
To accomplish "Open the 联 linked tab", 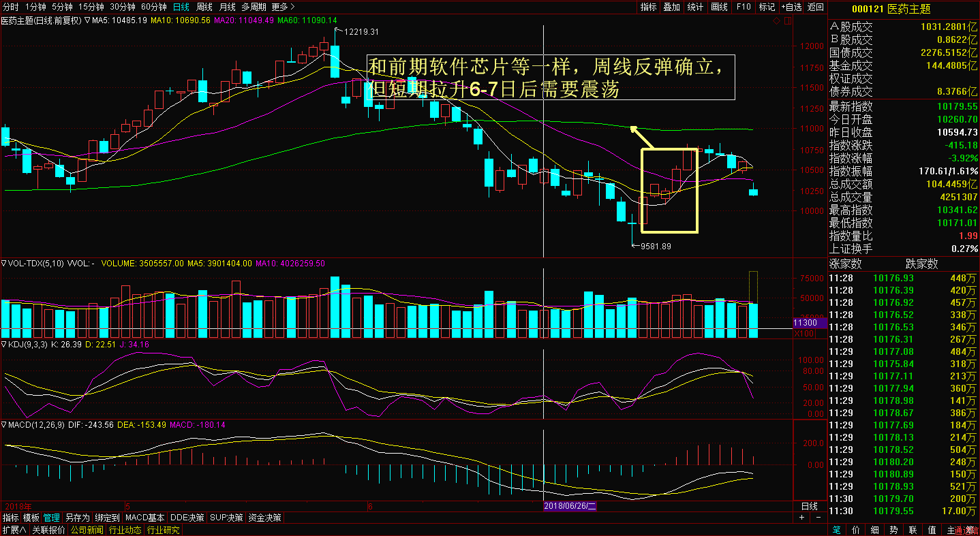I will [913, 530].
